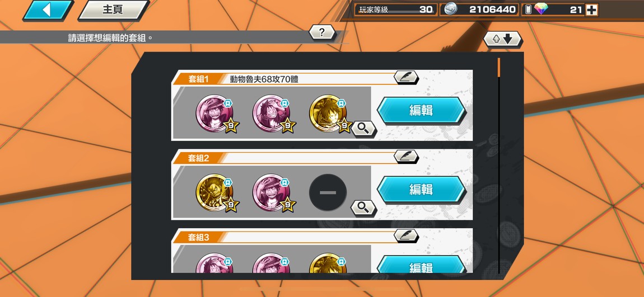
Task: Select the first pink medal in 套組1
Action: 214,114
